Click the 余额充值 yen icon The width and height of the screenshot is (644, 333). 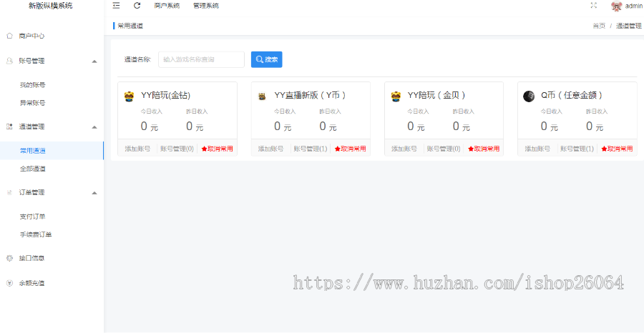click(x=9, y=283)
